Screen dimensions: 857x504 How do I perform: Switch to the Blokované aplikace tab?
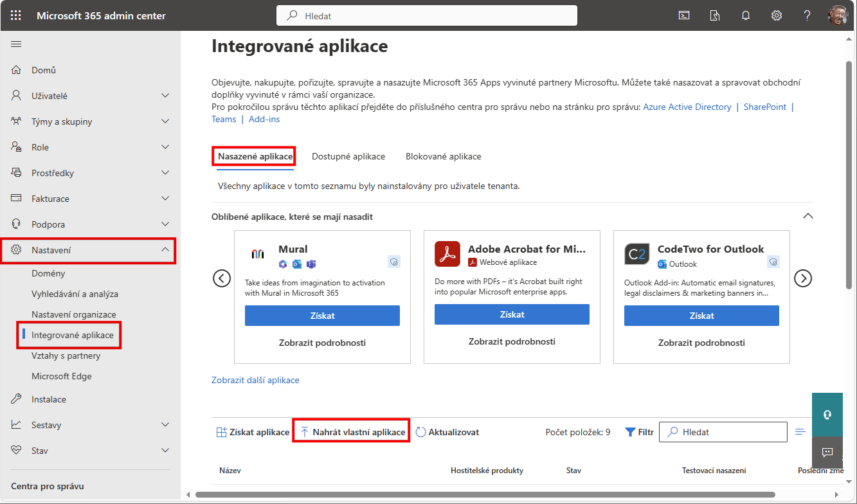click(x=444, y=156)
